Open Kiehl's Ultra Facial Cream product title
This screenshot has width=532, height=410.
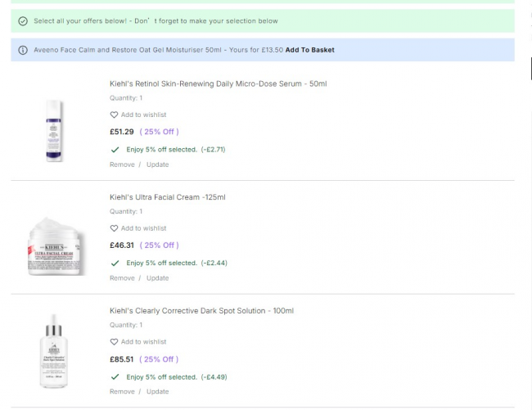pyautogui.click(x=167, y=197)
